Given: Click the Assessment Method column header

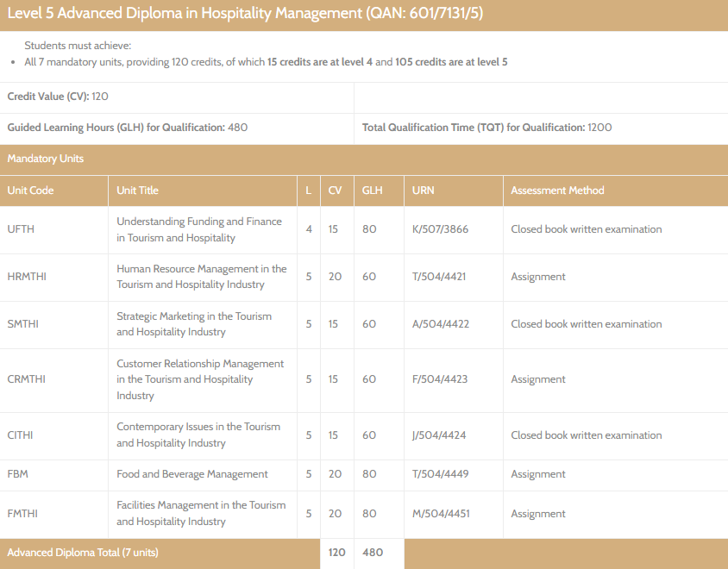Looking at the screenshot, I should tap(557, 191).
